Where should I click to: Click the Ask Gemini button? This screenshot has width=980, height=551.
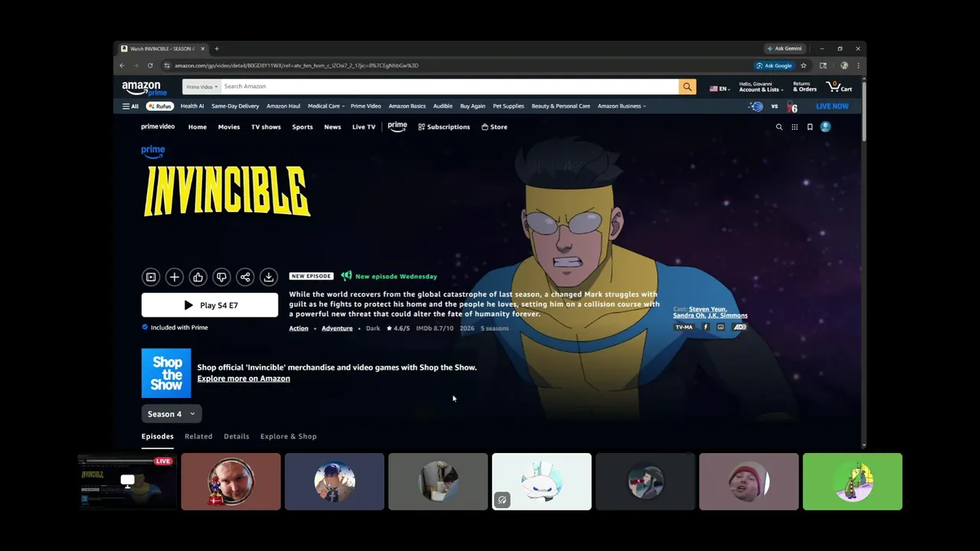point(785,49)
